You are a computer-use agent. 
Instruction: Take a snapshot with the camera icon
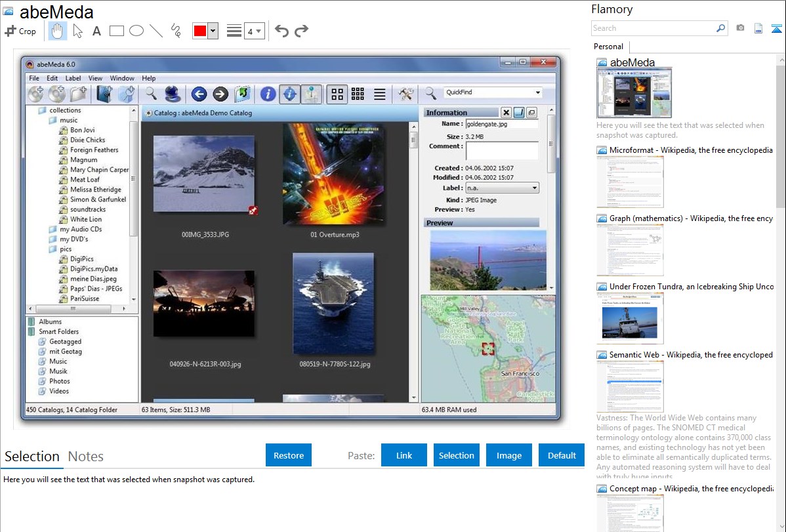(x=740, y=28)
